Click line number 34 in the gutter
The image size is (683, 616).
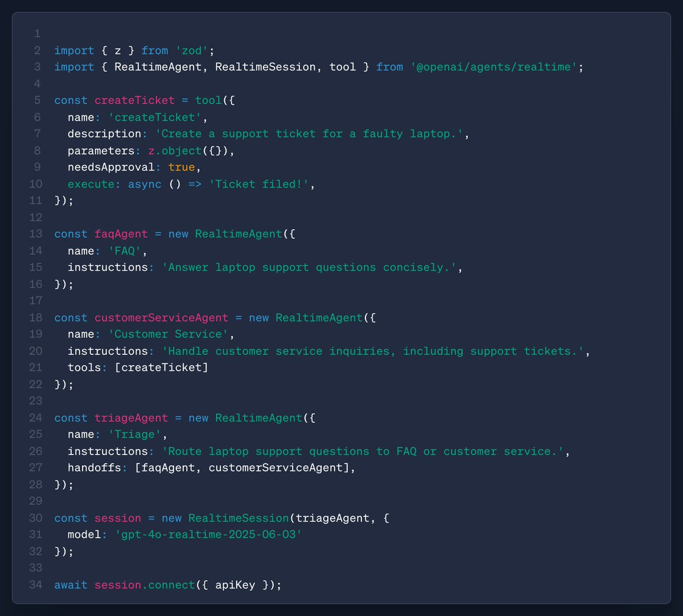click(x=36, y=585)
